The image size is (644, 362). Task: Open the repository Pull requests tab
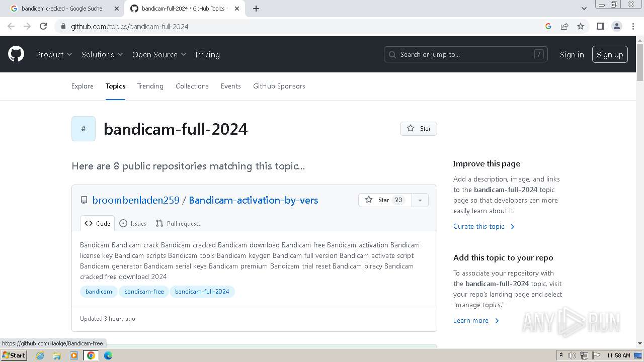tap(178, 224)
